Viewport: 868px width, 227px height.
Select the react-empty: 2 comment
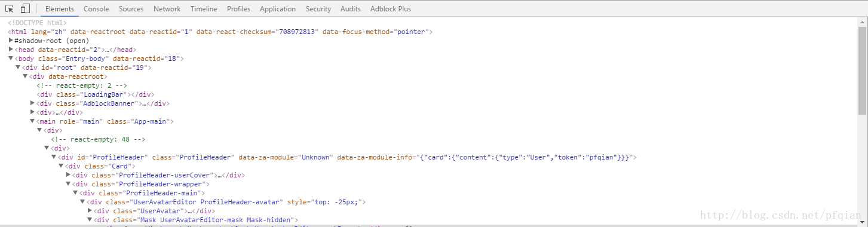click(82, 85)
